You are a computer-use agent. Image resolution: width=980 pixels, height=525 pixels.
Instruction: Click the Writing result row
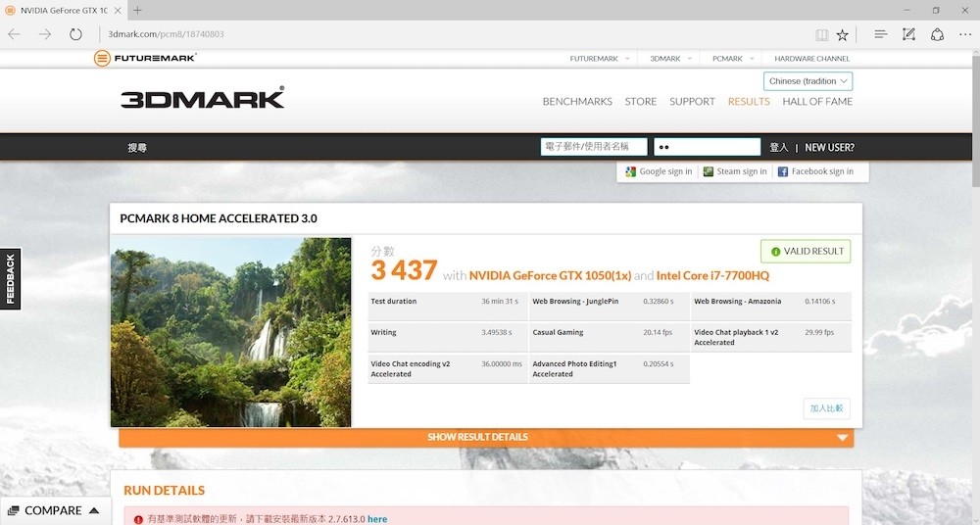tap(448, 338)
